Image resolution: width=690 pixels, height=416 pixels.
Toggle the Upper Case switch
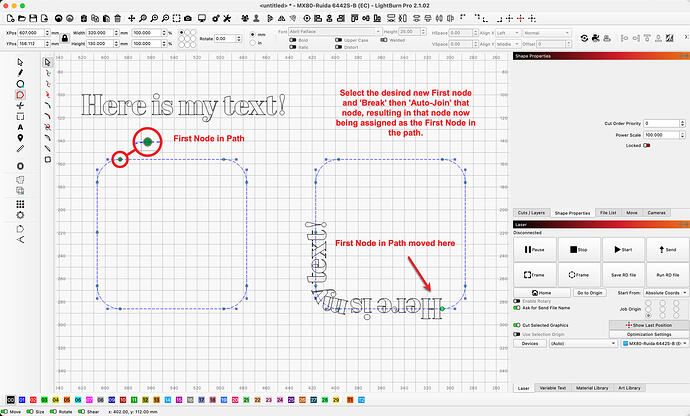(x=338, y=40)
